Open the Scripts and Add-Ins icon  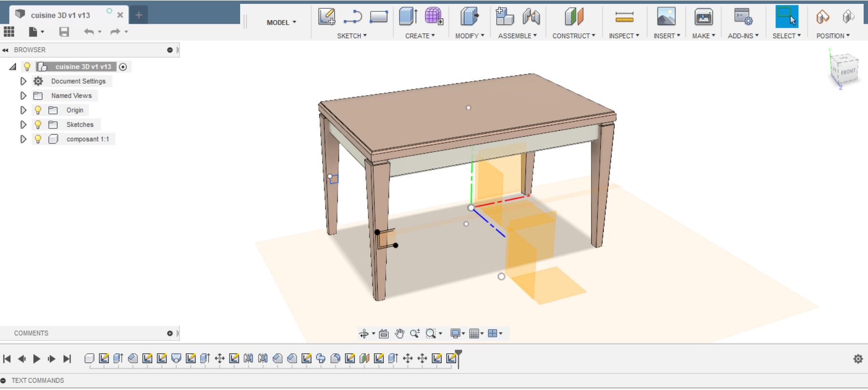click(743, 17)
